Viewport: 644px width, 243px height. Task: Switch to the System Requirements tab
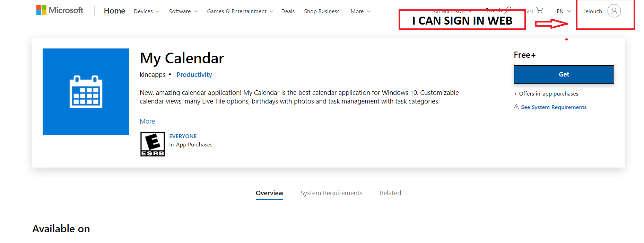pyautogui.click(x=331, y=193)
